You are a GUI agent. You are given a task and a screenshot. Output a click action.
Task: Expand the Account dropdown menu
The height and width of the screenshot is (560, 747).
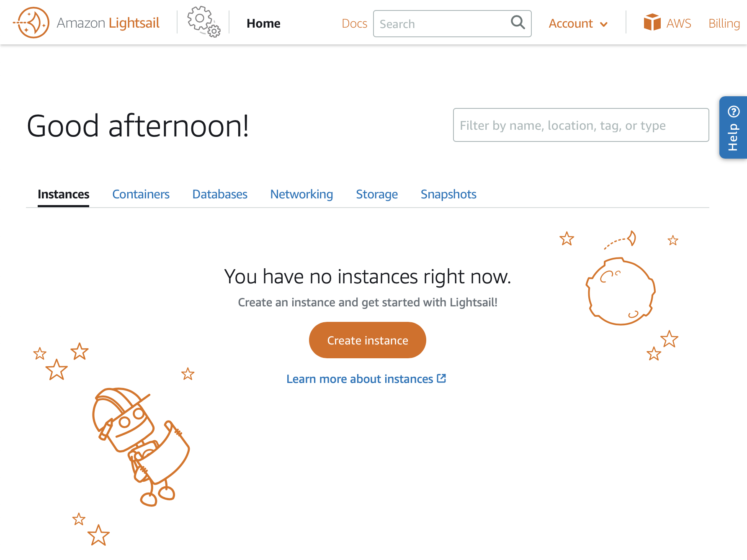pyautogui.click(x=578, y=23)
